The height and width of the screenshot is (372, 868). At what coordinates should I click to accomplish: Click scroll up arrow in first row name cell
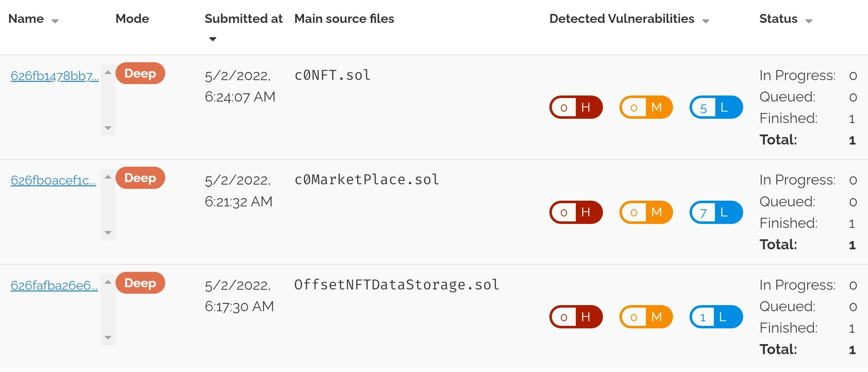click(x=108, y=73)
